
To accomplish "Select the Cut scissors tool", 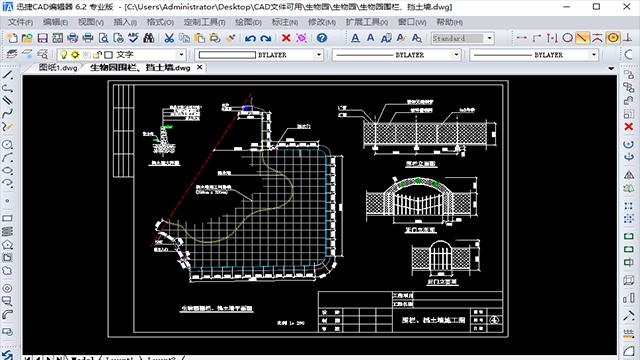I will click(x=169, y=38).
